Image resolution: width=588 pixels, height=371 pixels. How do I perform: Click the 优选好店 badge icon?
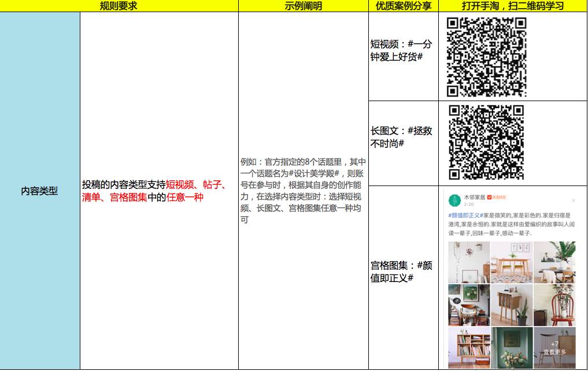(497, 197)
